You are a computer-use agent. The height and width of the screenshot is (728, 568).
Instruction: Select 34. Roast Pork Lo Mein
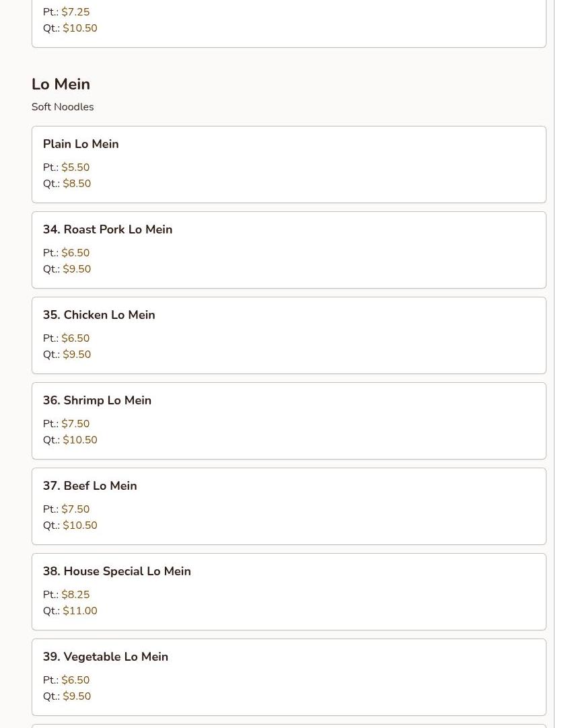coord(108,229)
